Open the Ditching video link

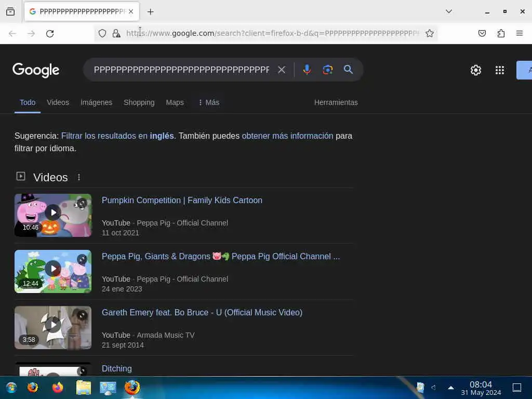pyautogui.click(x=117, y=368)
